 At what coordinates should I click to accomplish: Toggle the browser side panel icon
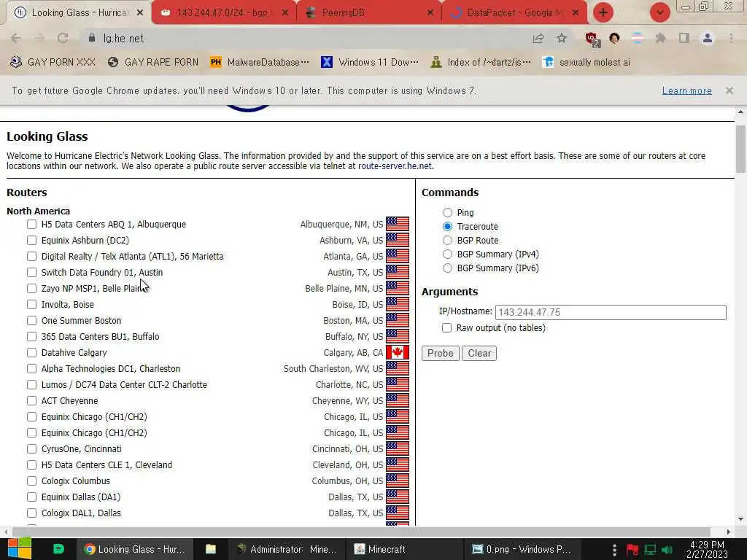[x=684, y=38]
